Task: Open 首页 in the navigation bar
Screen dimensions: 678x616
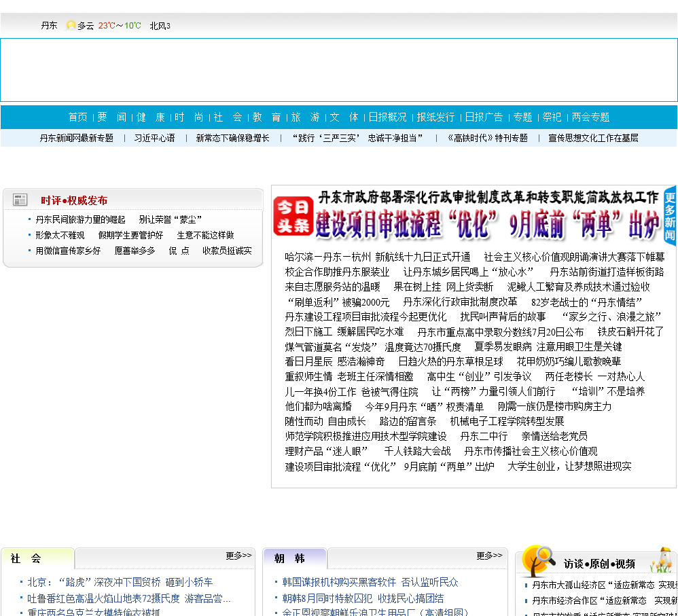Action: (x=78, y=117)
